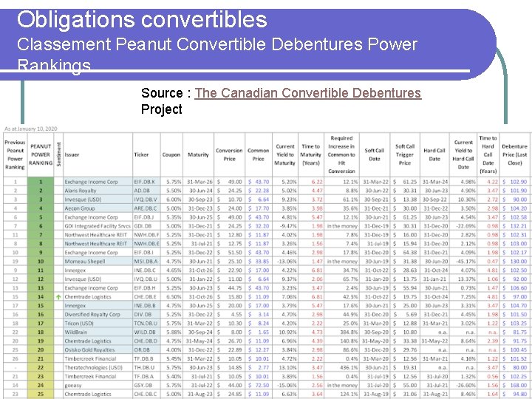This screenshot has height=399, width=532.
Task: Click the 'PEANUT POWER RANKING' column header
Action: click(x=41, y=154)
